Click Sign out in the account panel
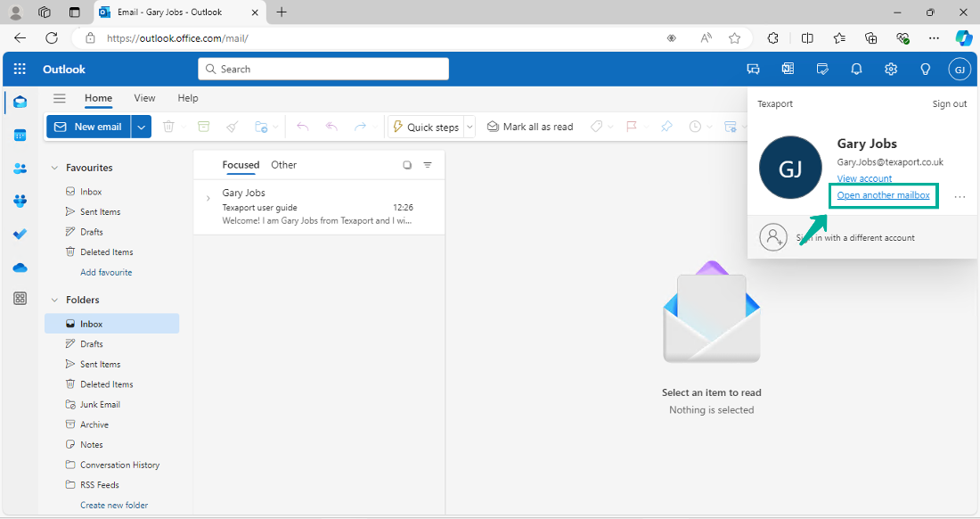The height and width of the screenshot is (519, 980). (x=949, y=103)
